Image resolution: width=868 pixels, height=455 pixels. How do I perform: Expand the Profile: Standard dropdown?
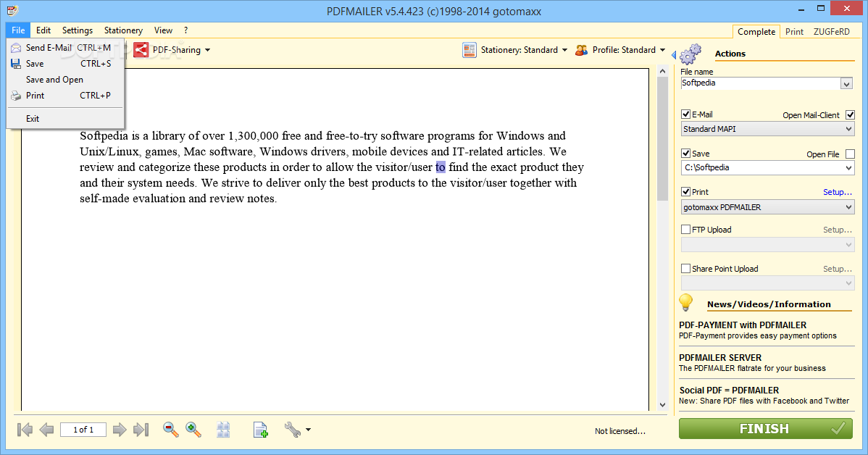click(662, 50)
